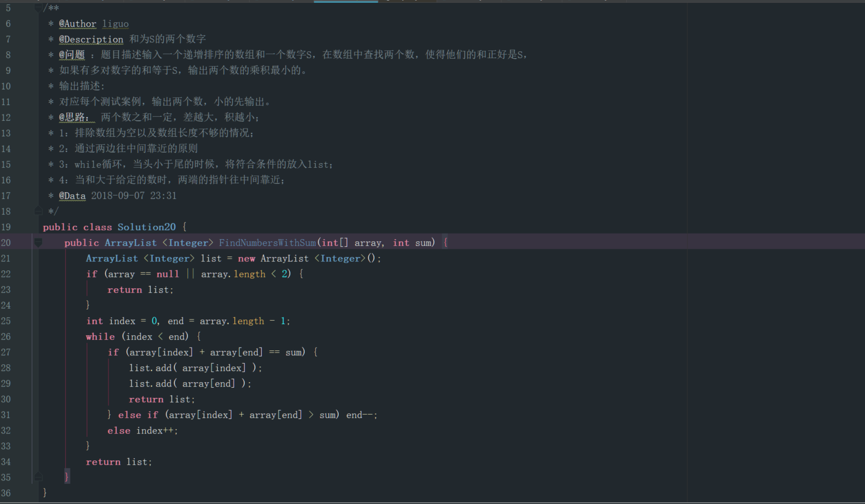Click 'array.length < 2' condition
The image size is (865, 504).
point(244,274)
